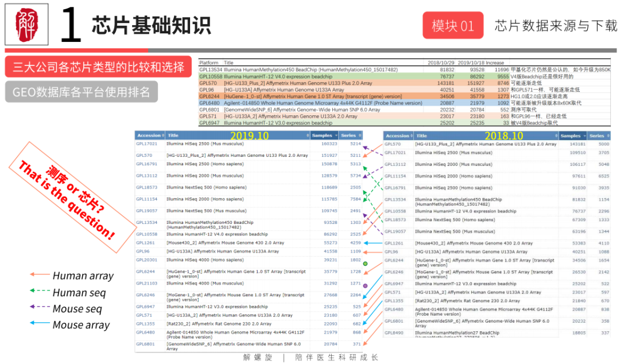Viewport: 620px width, 364px height.
Task: Click the Mouse array legend label
Action: point(81,325)
